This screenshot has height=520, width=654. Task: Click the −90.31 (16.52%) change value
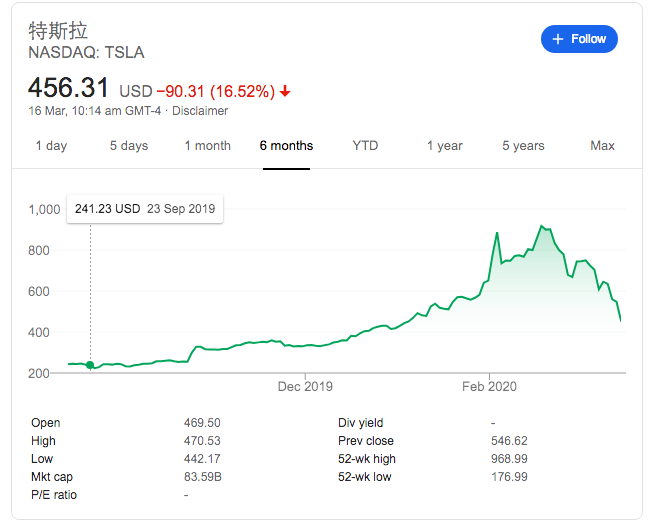coord(216,91)
